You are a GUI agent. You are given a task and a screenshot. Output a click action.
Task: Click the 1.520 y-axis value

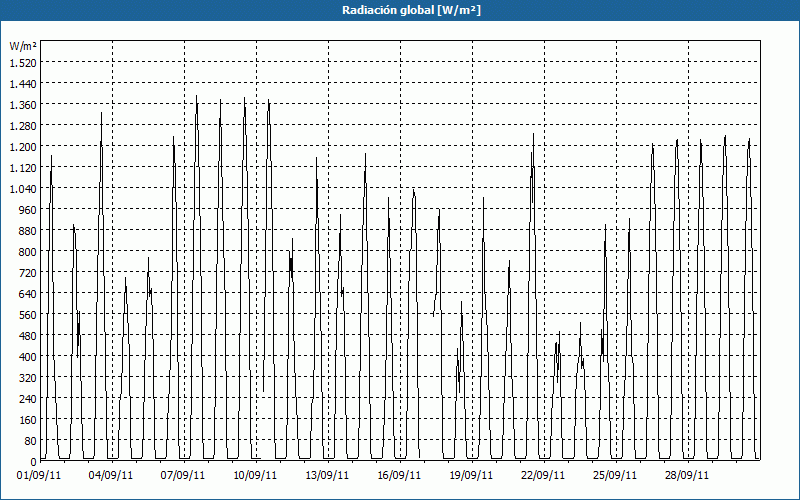[23, 62]
